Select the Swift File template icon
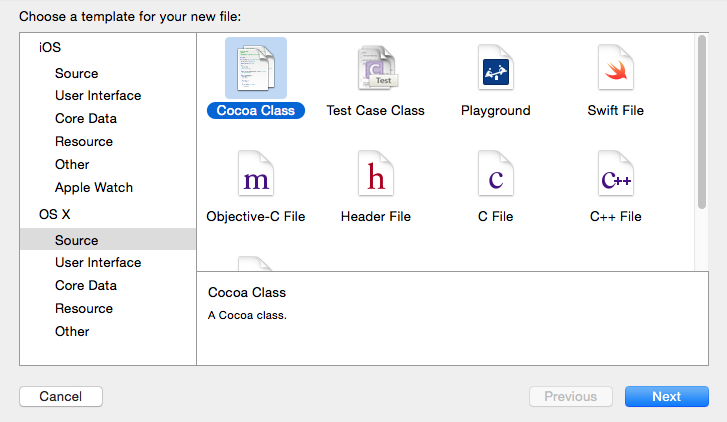 [616, 68]
